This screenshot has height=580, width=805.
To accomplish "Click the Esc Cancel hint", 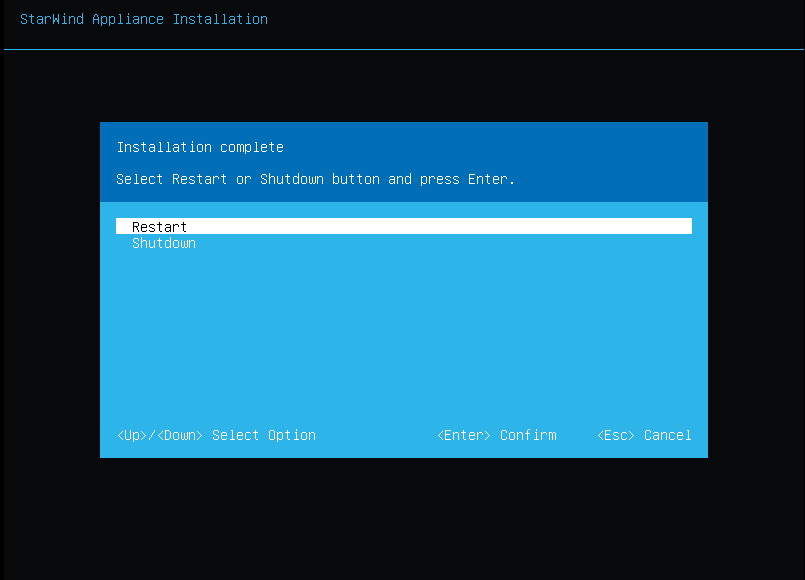I will 644,435.
